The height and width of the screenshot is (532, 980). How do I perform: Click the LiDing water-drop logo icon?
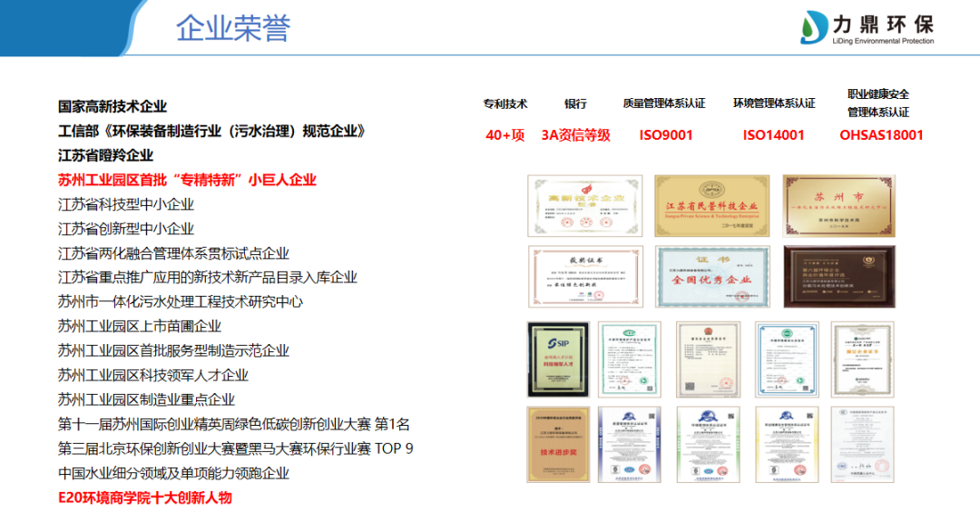[x=813, y=29]
